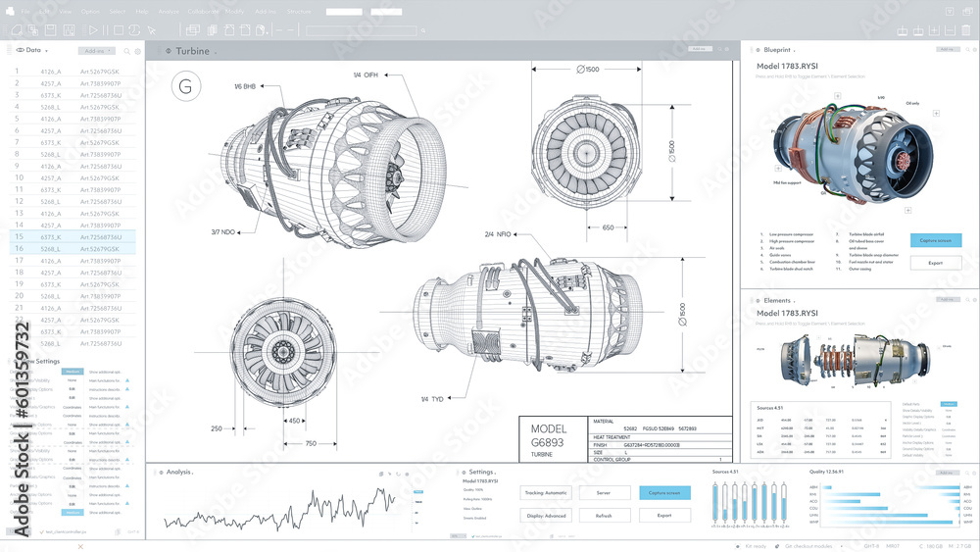Expand the Blueprint panel title dropdown

pos(795,51)
